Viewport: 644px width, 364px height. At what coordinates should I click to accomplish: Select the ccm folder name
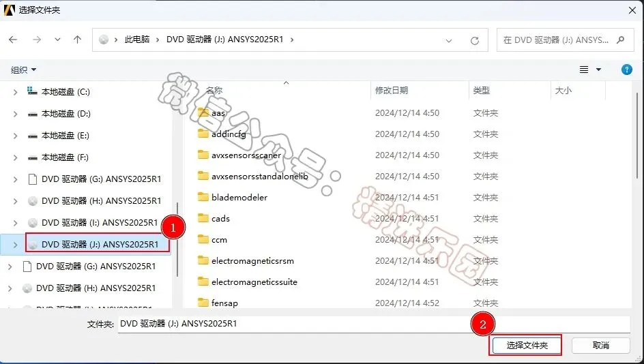219,240
